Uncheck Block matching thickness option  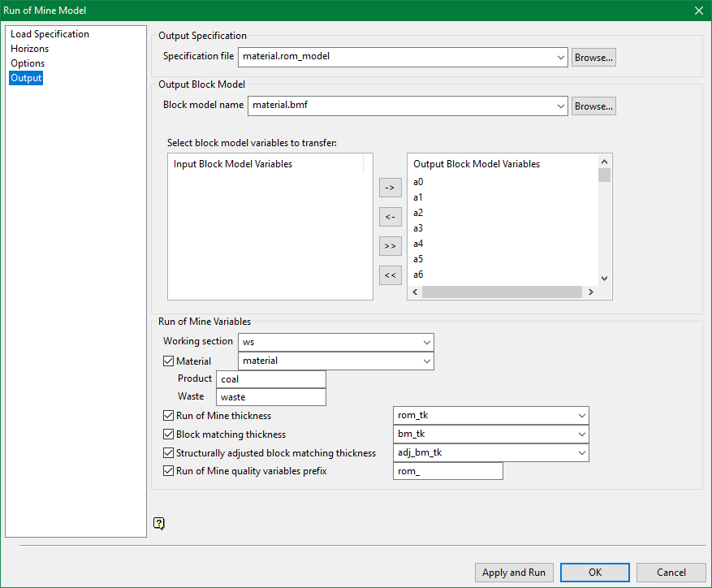point(169,435)
